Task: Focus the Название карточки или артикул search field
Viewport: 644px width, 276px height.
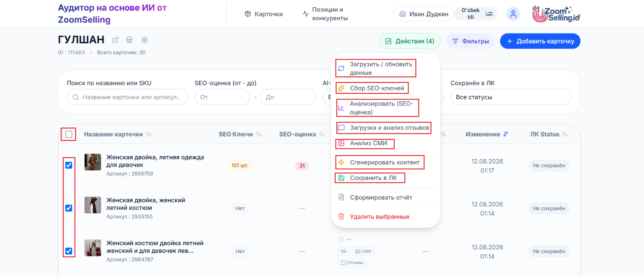Action: click(128, 97)
